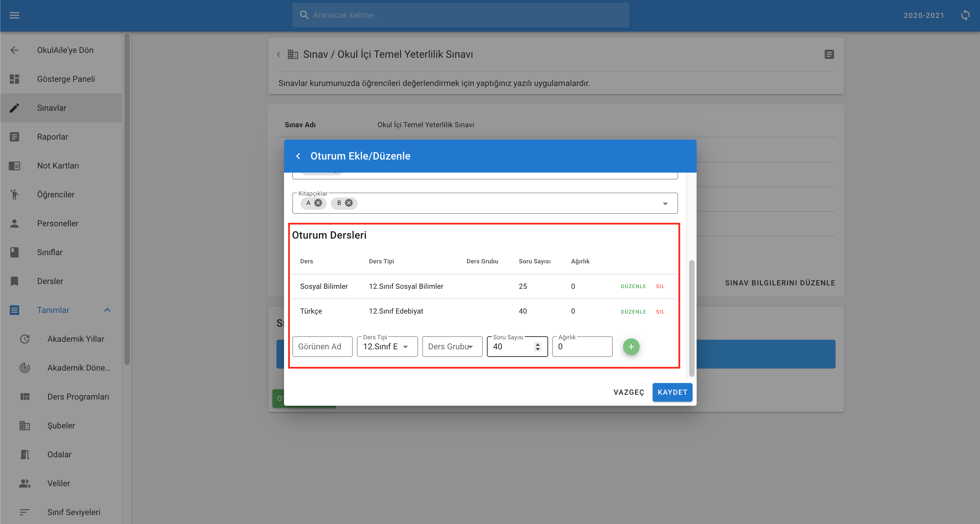The height and width of the screenshot is (524, 980).
Task: Remove booklet A chip
Action: click(x=318, y=203)
